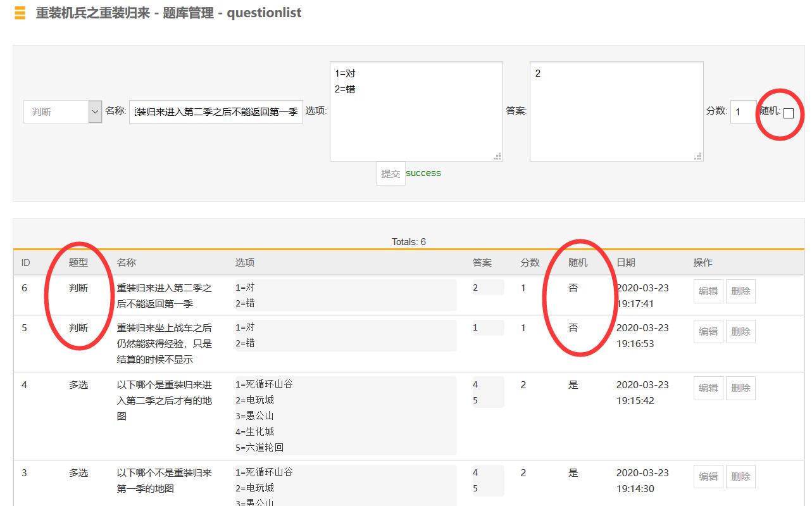Toggle the 随机 random checkbox
The width and height of the screenshot is (812, 506).
789,113
